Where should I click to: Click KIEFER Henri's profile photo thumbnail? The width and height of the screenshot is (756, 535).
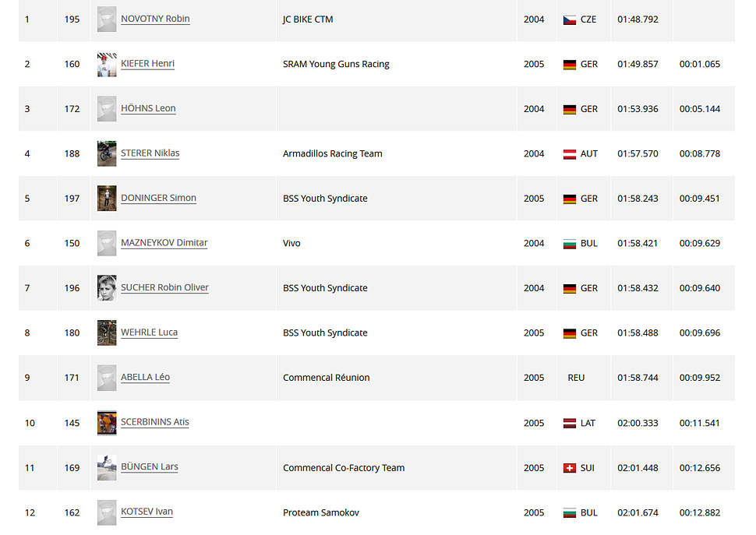107,64
